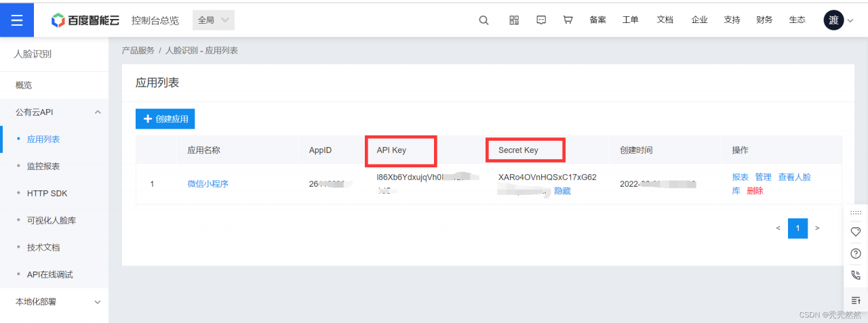Open the user avatar 渡
The image size is (868, 323).
pyautogui.click(x=833, y=20)
